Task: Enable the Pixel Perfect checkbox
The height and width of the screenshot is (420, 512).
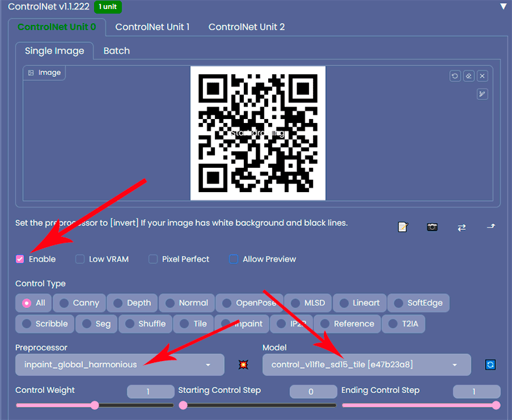Action: coord(153,259)
